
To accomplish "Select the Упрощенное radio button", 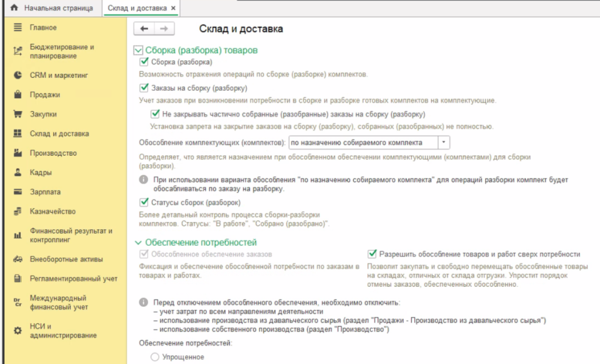I will [155, 358].
